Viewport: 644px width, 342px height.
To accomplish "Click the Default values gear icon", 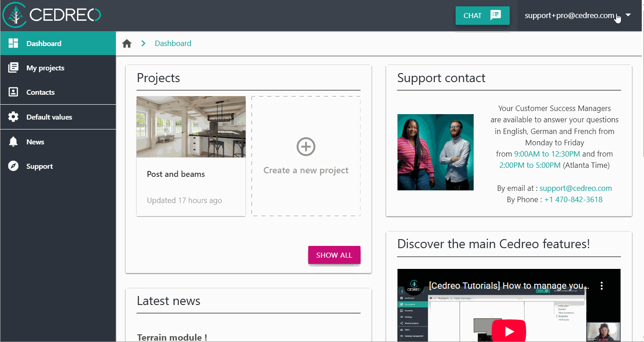I will tap(14, 117).
